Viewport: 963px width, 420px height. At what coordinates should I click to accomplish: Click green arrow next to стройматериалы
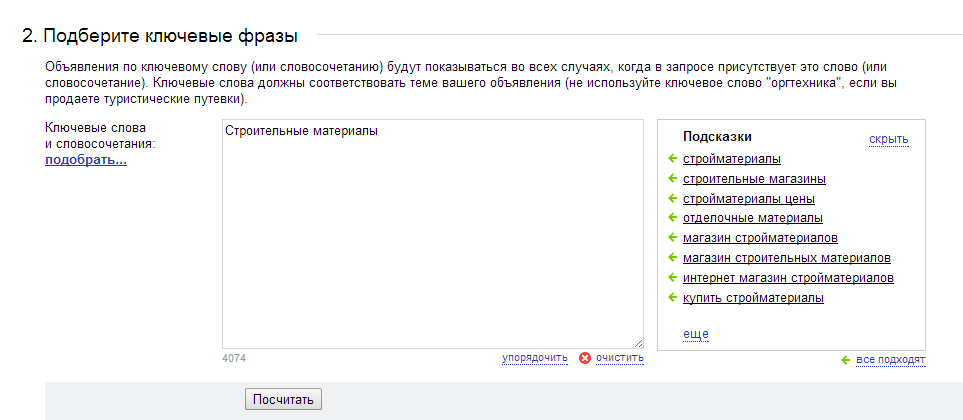coord(672,159)
